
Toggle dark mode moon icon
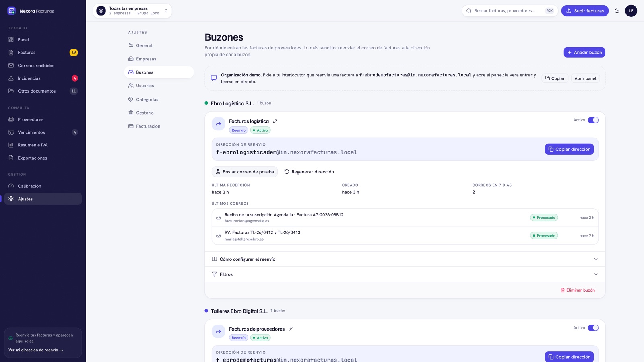[x=617, y=11]
